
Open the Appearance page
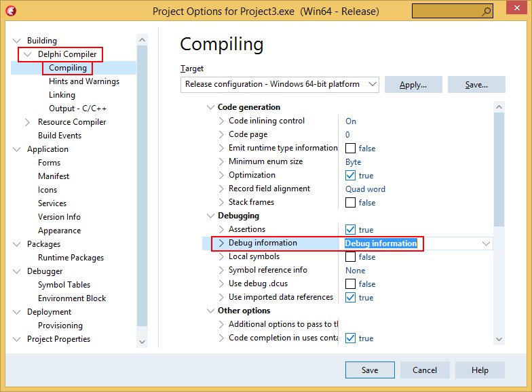[x=60, y=231]
